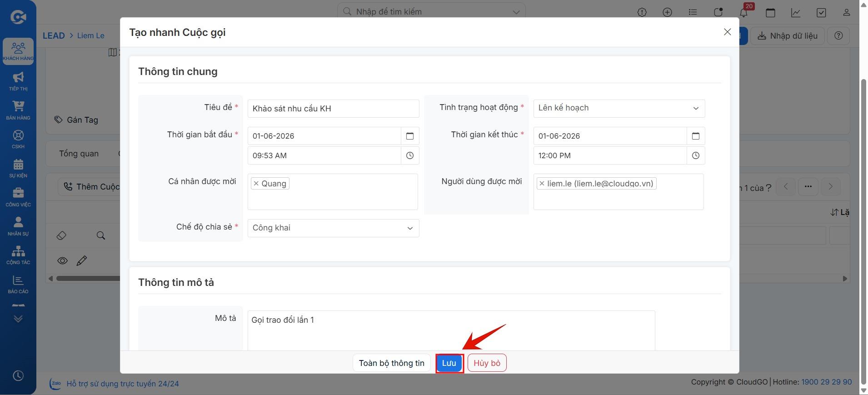
Task: Open the Chế độ chia sẻ dropdown
Action: pyautogui.click(x=333, y=228)
